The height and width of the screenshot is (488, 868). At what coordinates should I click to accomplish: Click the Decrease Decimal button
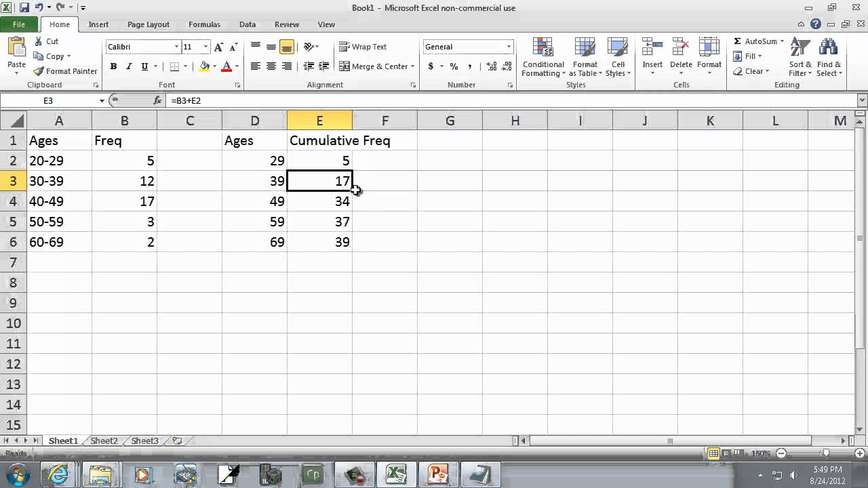(506, 66)
